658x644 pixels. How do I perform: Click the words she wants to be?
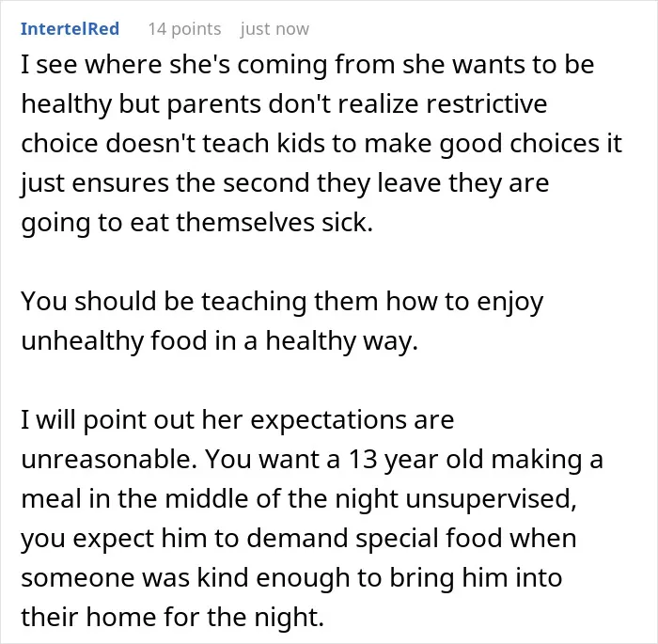click(498, 65)
